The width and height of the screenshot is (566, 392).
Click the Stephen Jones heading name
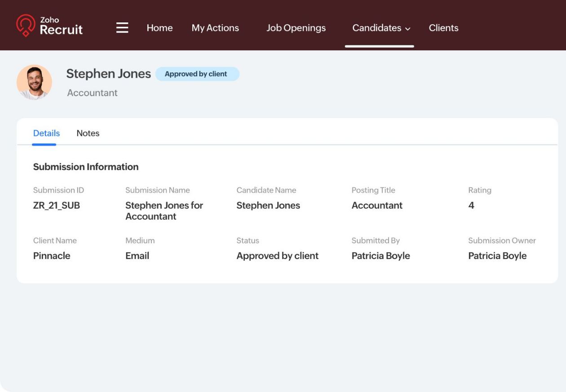point(108,74)
